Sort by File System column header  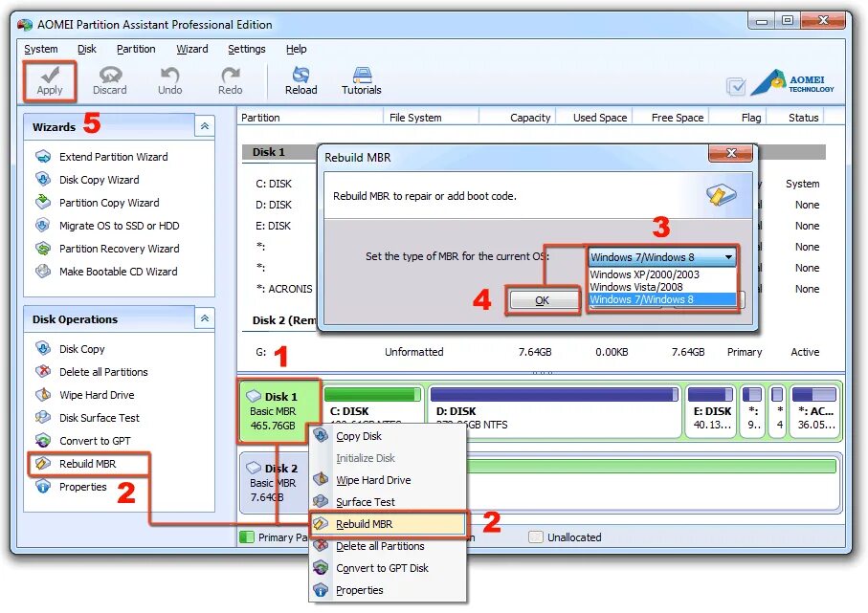coord(430,118)
